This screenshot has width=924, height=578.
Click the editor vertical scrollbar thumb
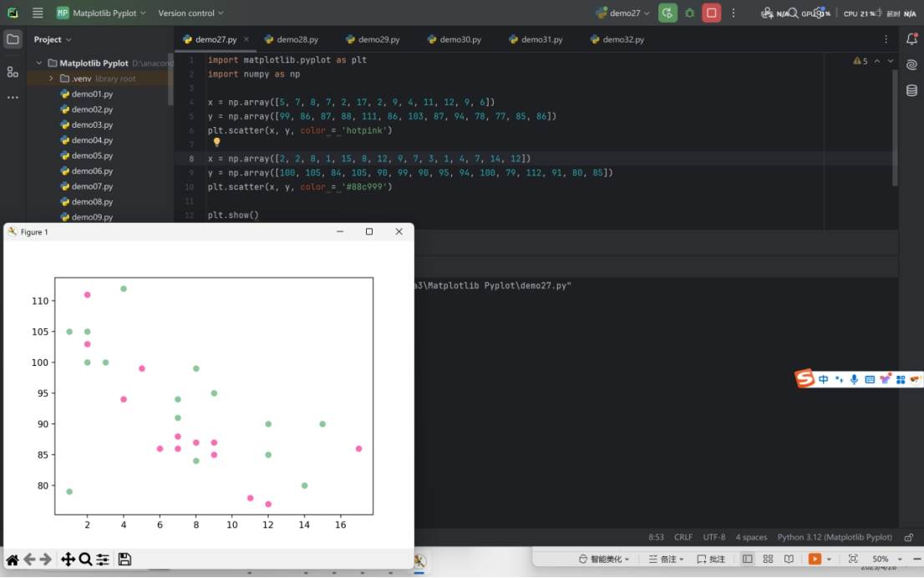tap(895, 128)
